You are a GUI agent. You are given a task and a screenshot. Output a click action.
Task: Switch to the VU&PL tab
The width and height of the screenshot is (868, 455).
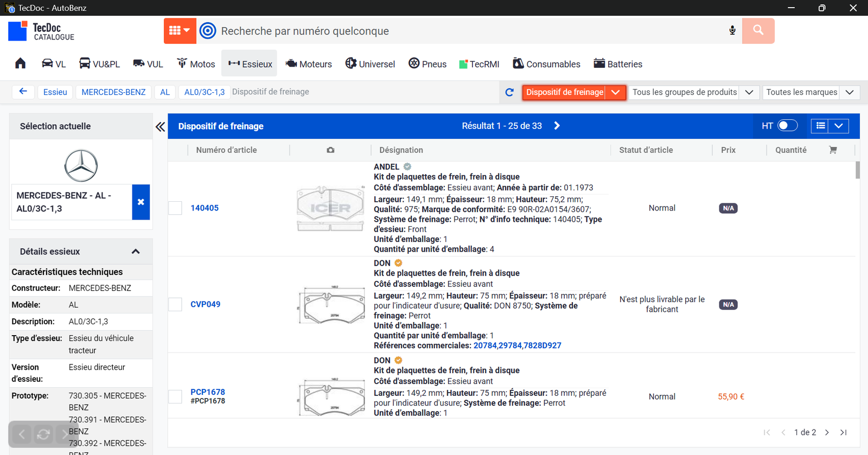(99, 64)
